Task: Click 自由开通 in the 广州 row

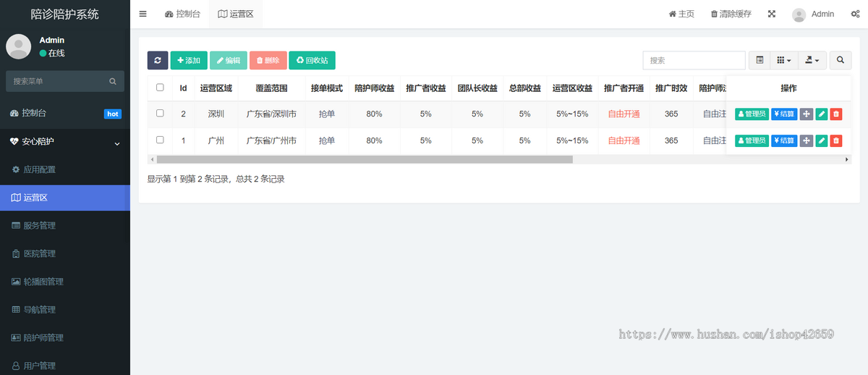Action: pos(624,140)
